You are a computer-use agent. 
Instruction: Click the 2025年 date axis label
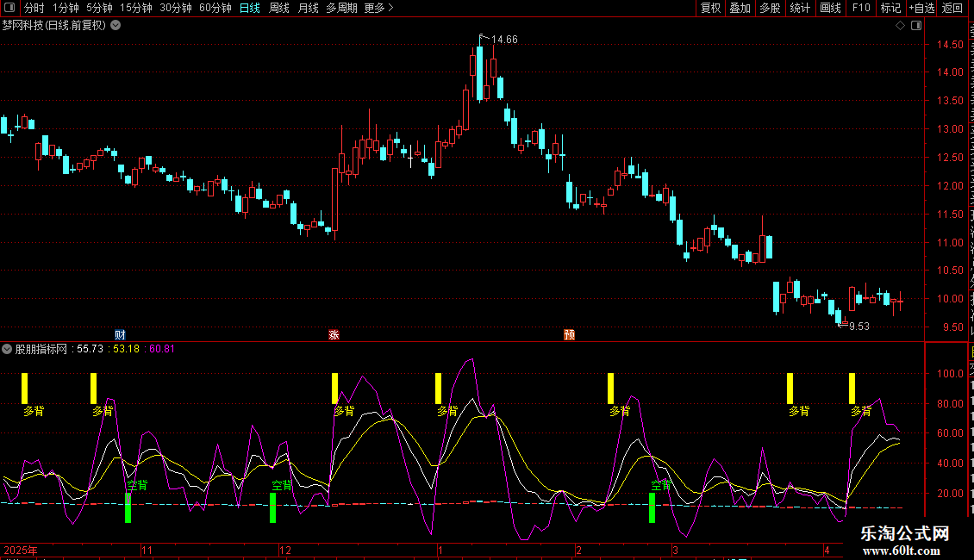click(21, 550)
